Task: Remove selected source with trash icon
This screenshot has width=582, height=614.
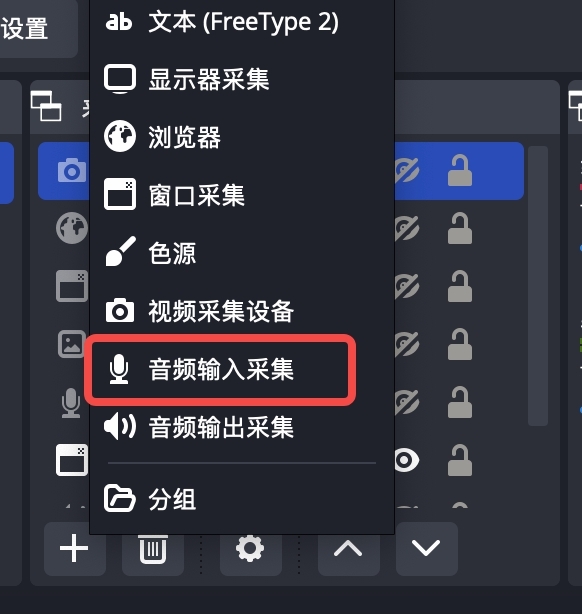Action: click(153, 549)
